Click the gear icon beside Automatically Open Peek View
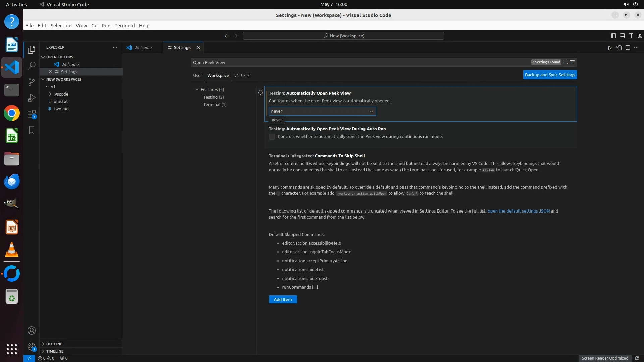This screenshot has height=362, width=644. 260,92
